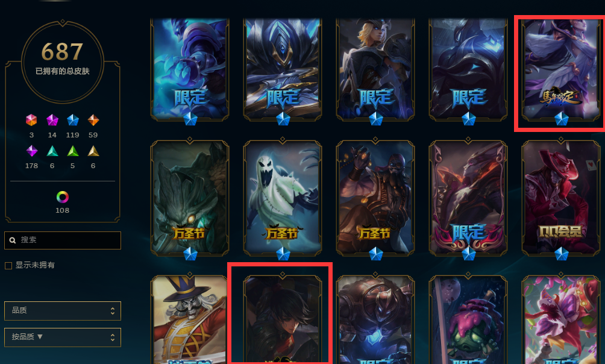Select the orange gem icon showing 59
Viewport: 605px width, 364px height.
(93, 120)
